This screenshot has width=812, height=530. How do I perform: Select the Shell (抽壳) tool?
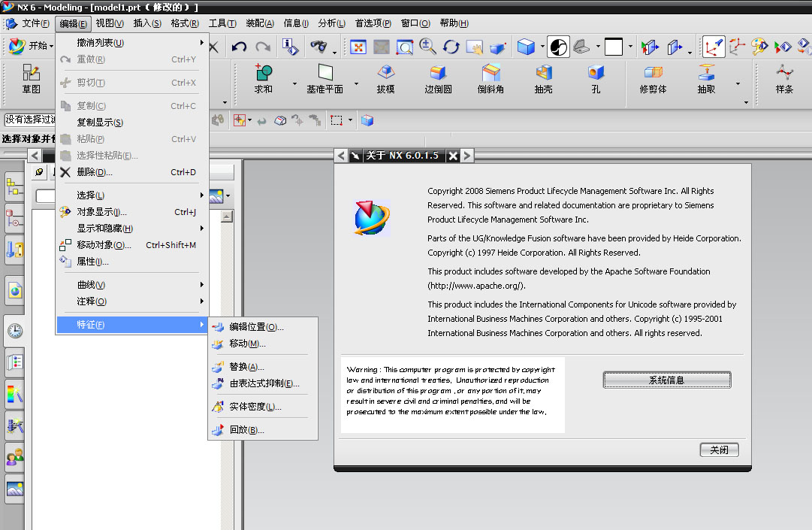coord(543,79)
